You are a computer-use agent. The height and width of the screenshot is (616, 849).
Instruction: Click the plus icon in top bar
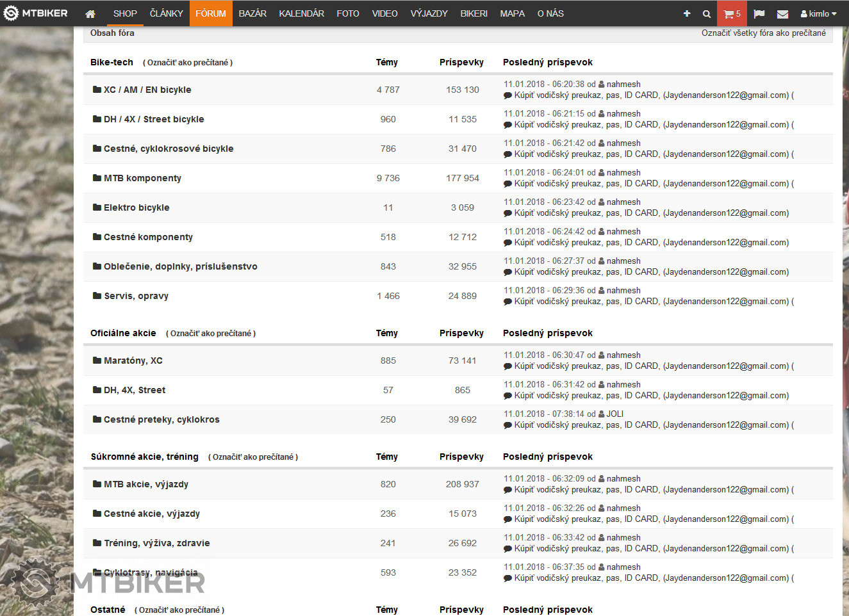tap(687, 13)
